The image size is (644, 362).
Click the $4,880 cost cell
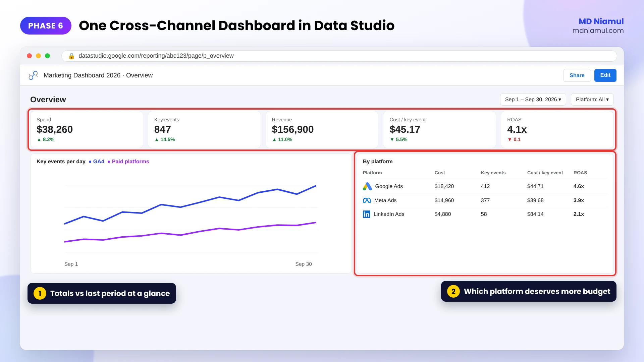click(443, 214)
